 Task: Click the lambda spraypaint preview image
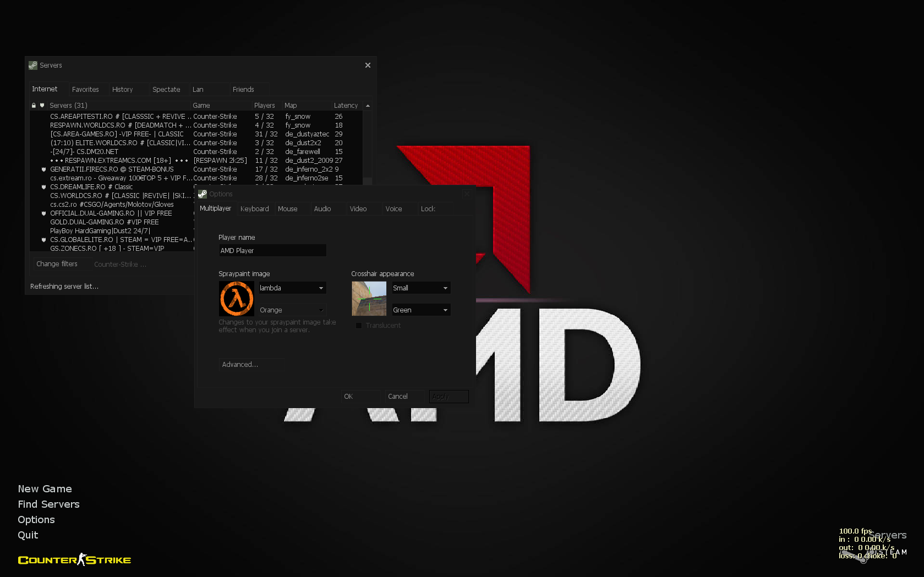(237, 299)
